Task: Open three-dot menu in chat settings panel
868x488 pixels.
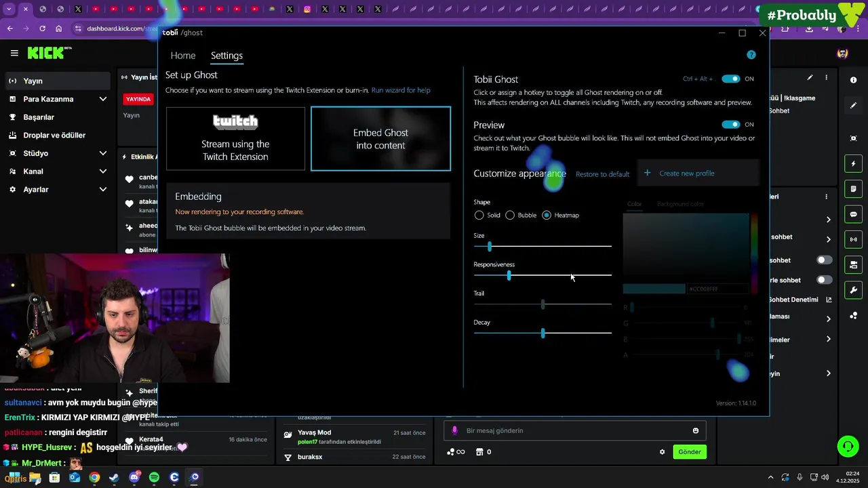Action: coord(826,197)
